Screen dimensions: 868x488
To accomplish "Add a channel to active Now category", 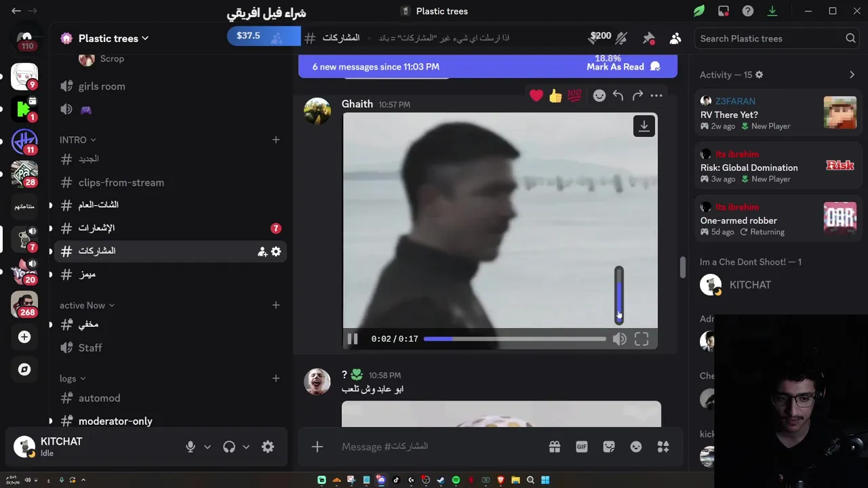I will pyautogui.click(x=276, y=305).
